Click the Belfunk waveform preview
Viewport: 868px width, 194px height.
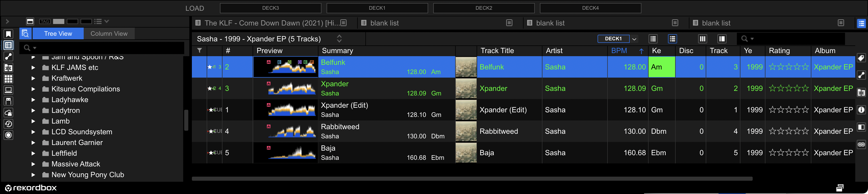pos(286,67)
